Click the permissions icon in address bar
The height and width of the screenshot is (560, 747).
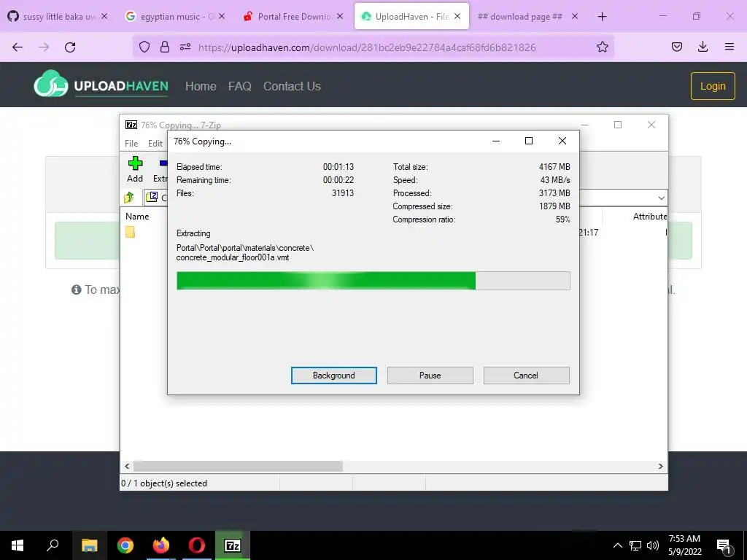pos(185,47)
